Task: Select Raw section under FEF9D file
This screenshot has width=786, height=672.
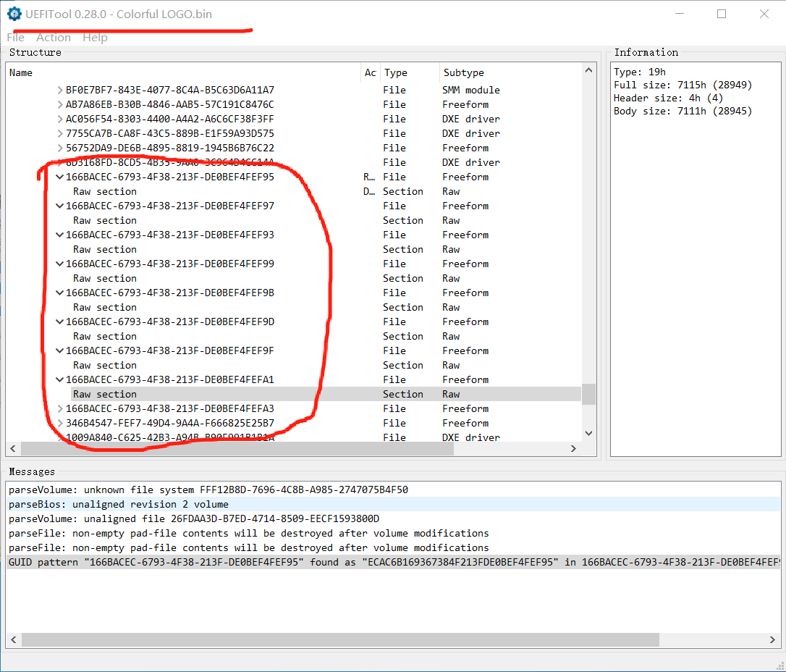Action: 105,337
